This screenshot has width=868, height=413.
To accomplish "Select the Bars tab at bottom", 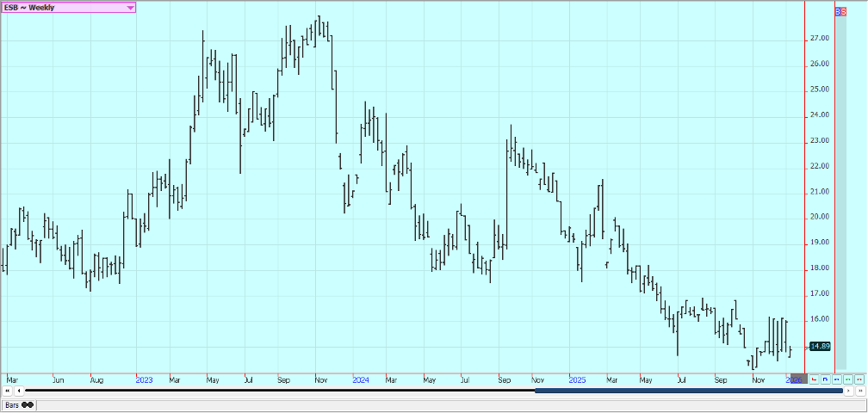I will (x=17, y=404).
